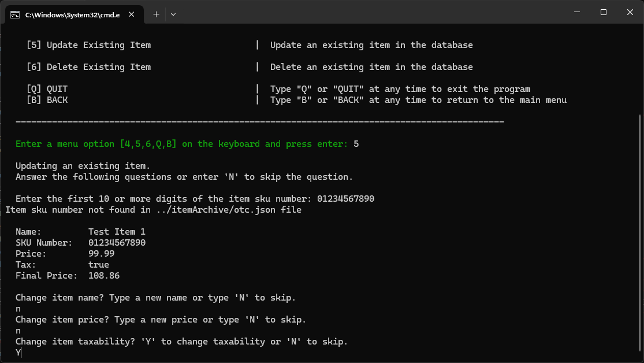644x363 pixels.
Task: Click the 'Item sku number not found' message
Action: (x=153, y=210)
